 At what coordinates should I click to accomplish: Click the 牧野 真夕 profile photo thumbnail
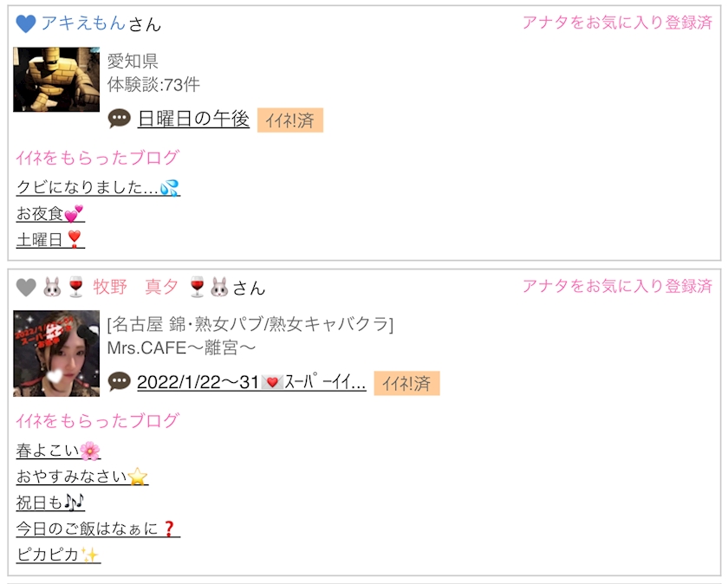(x=56, y=354)
